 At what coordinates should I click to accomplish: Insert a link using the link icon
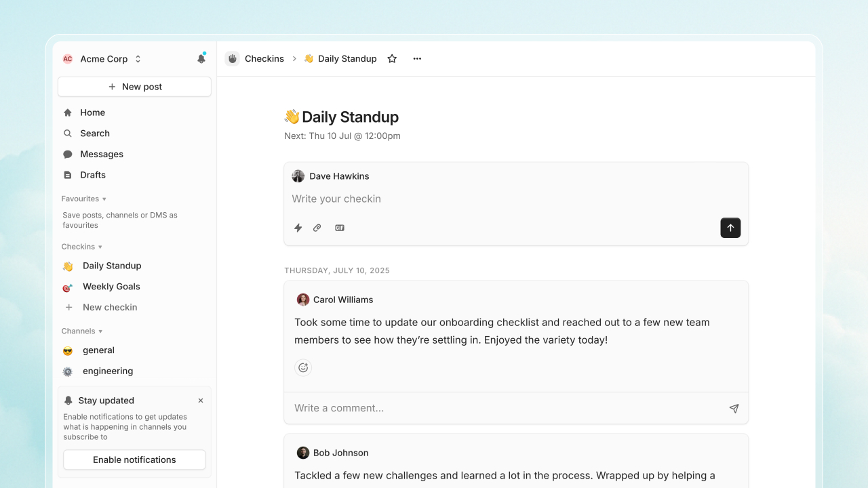click(x=317, y=228)
